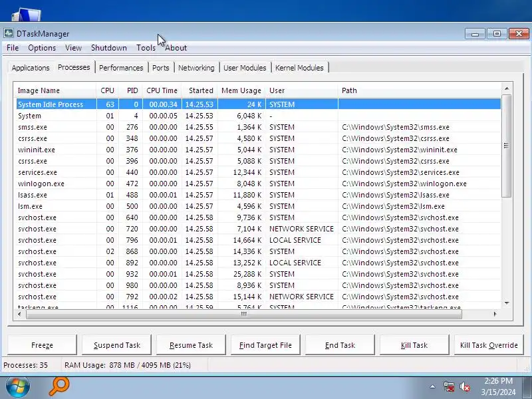Select the wininit.exe process

(258, 150)
